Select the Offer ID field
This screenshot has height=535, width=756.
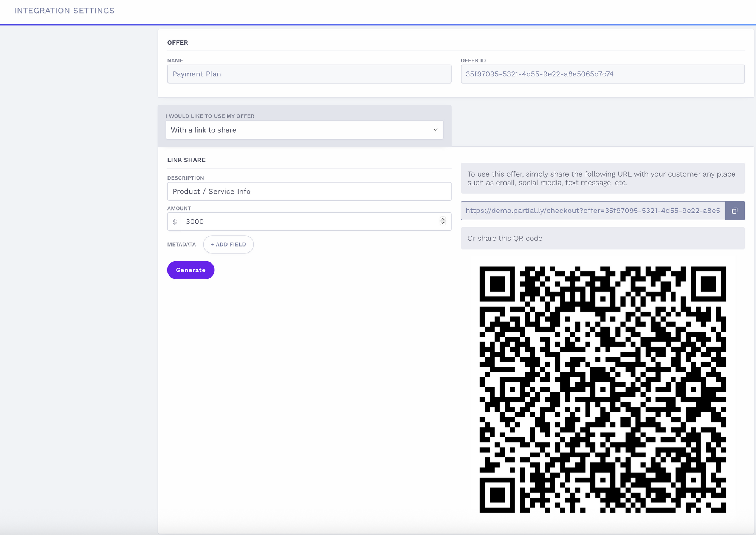pyautogui.click(x=603, y=74)
